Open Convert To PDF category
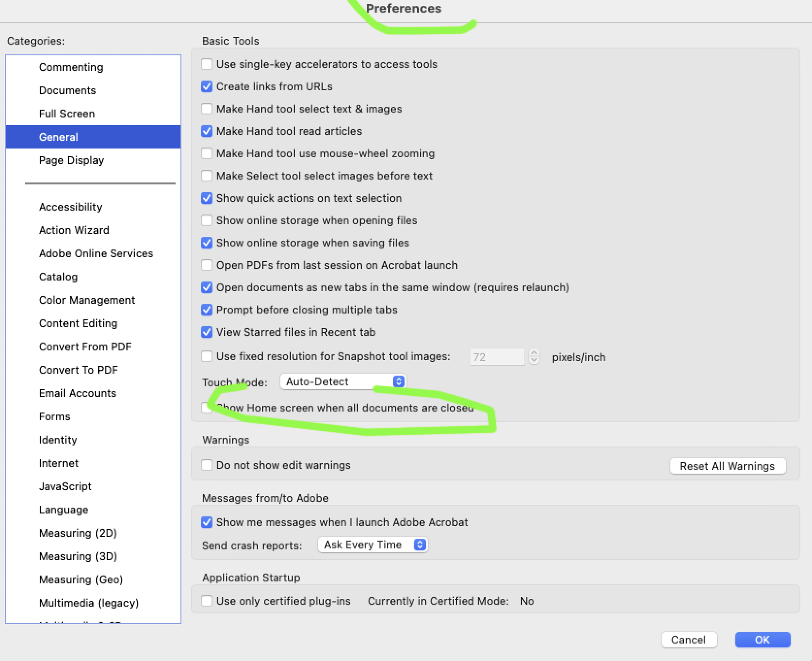Screen dimensions: 812x661 coord(93,370)
